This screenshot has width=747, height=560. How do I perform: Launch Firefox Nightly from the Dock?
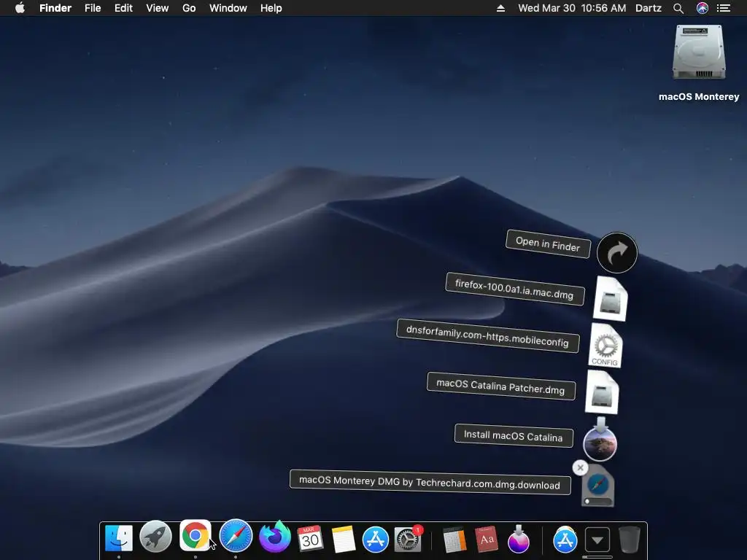(275, 537)
